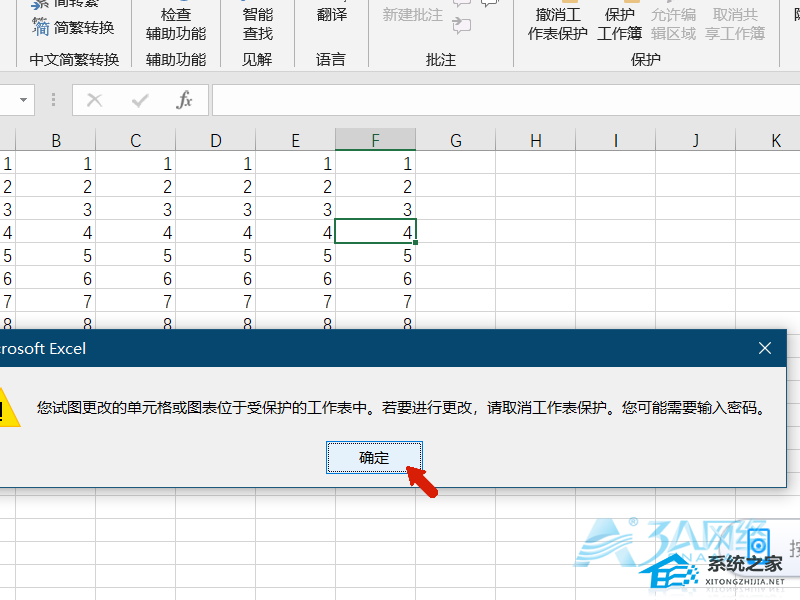Image resolution: width=800 pixels, height=600 pixels.
Task: Select cell F4 containing 4
Action: (376, 232)
